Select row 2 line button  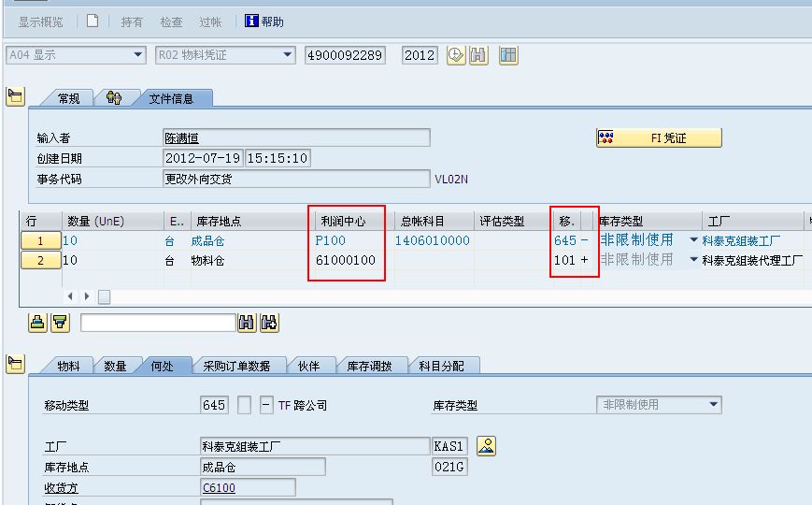point(40,260)
